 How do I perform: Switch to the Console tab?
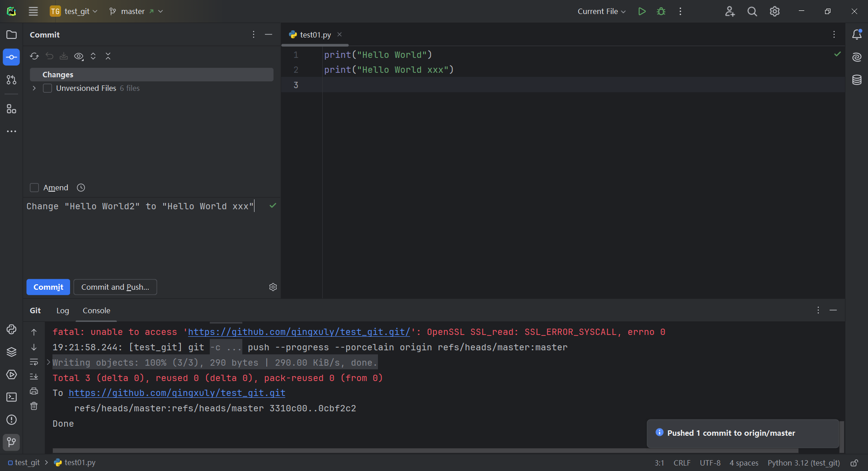pos(96,311)
